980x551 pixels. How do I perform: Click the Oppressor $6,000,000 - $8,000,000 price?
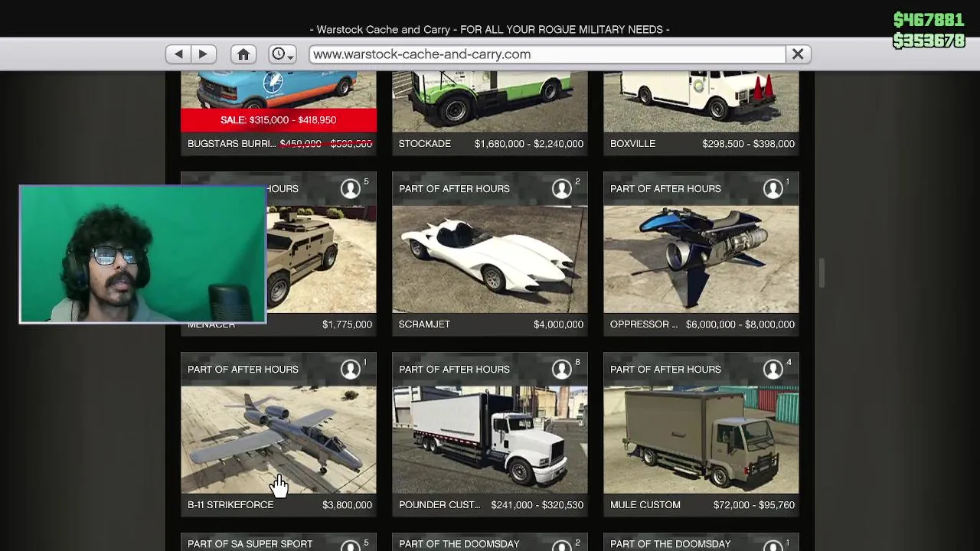pos(740,324)
